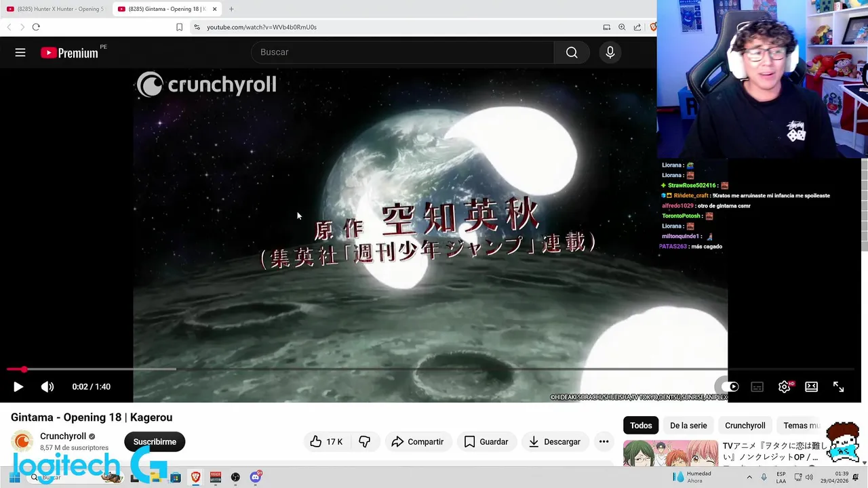Enter fullscreen mode
The width and height of the screenshot is (868, 488).
click(x=839, y=386)
